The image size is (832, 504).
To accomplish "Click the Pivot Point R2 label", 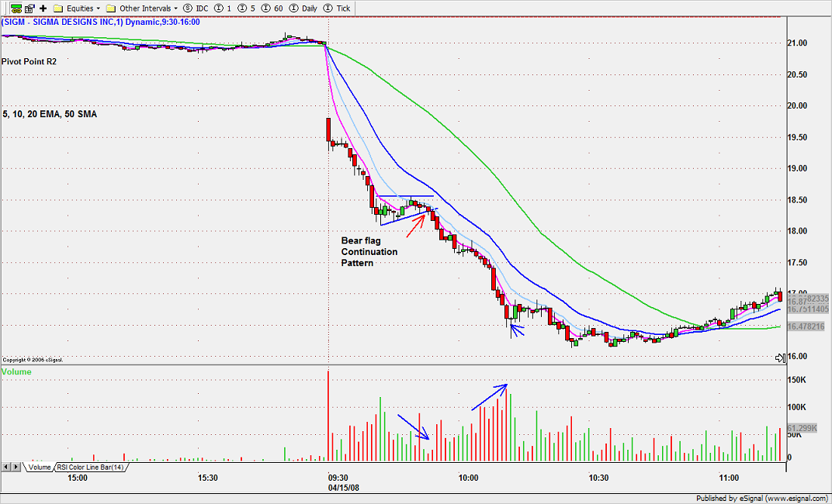I will click(29, 61).
